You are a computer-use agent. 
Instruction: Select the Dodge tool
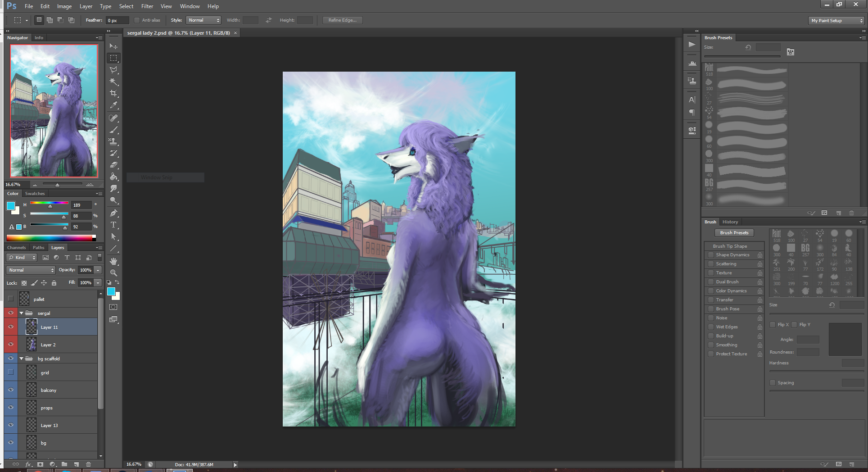[113, 200]
